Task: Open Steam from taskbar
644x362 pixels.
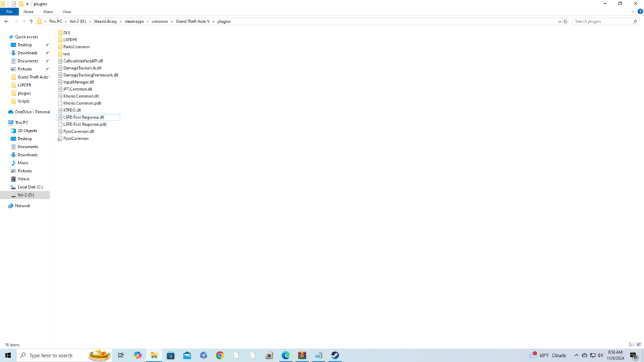Action: coord(335,356)
